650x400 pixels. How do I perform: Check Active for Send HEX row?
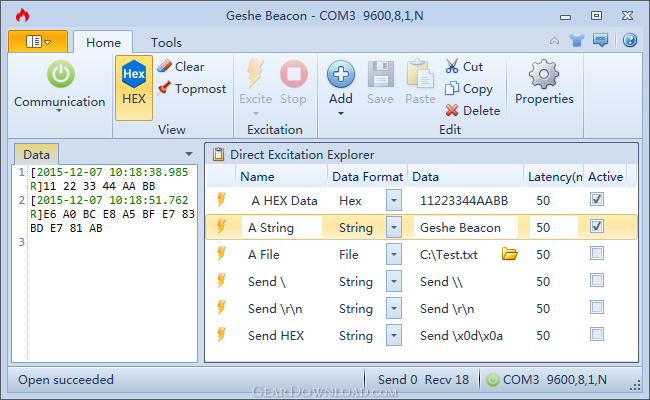[x=597, y=334]
